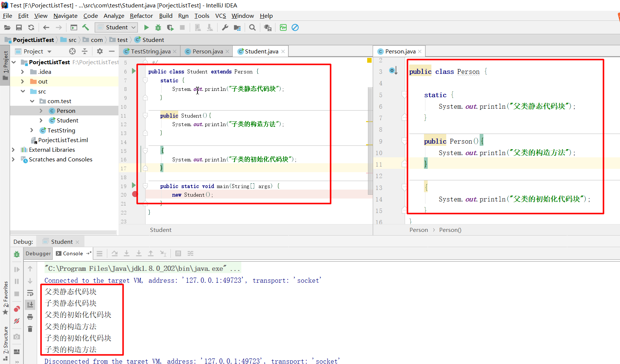620x364 pixels.
Task: Select PorjectListTest.iml in project tree
Action: tap(63, 140)
